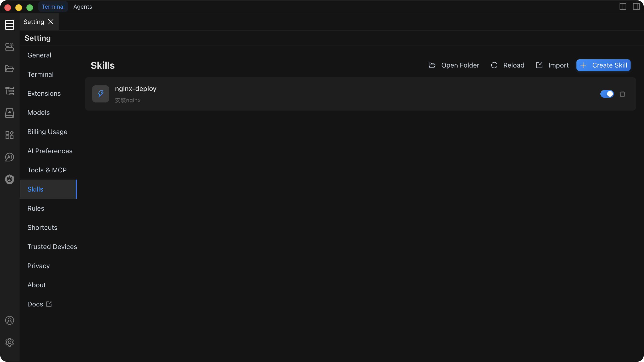Select the nginx-deploy skill entry
This screenshot has height=362, width=644.
[136, 89]
